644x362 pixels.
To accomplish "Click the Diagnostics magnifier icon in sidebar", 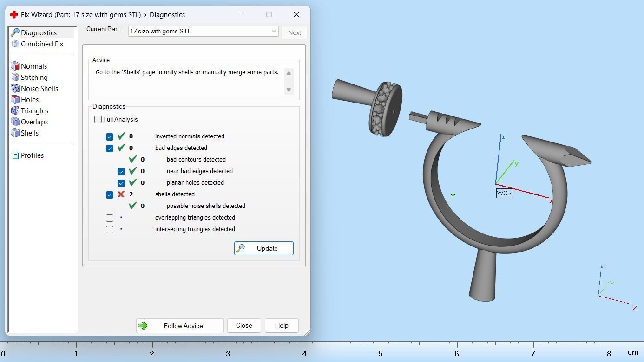I will coord(15,32).
